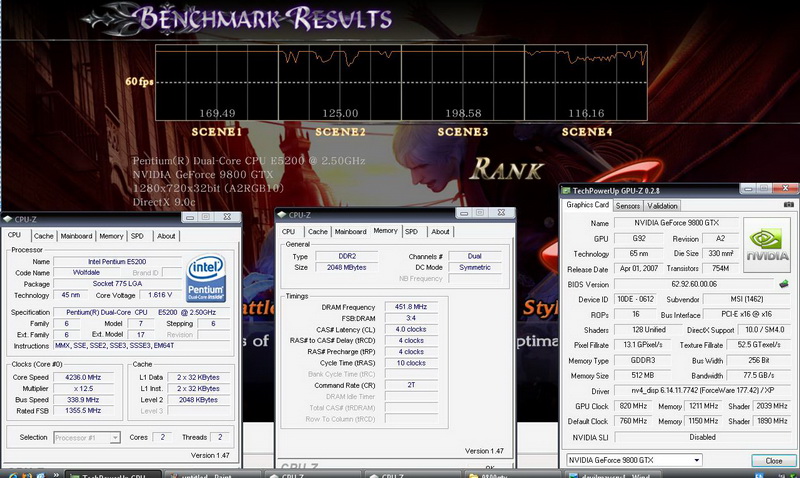
Task: Click the Level 2 cache value '2048 KBytes'
Action: click(x=198, y=400)
